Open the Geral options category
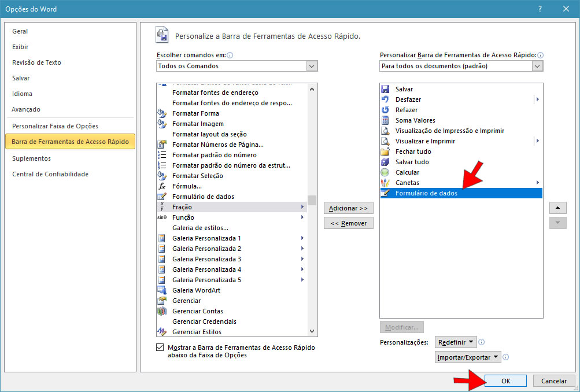 [x=20, y=31]
